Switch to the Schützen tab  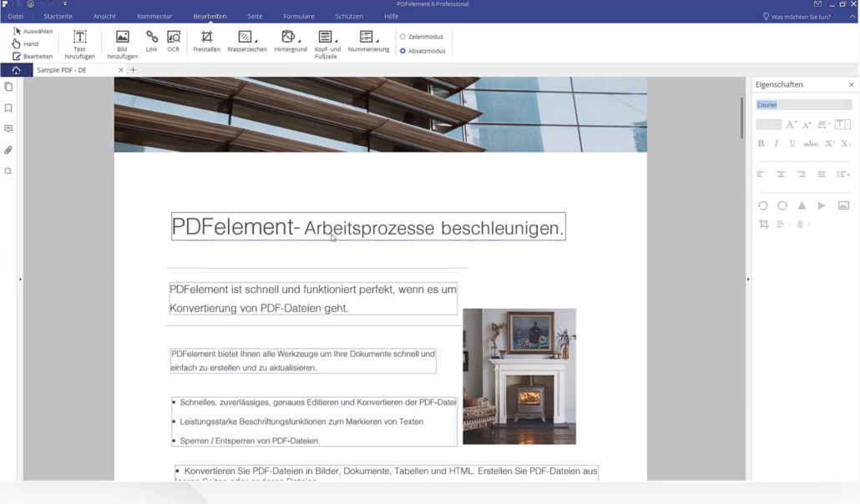point(349,17)
